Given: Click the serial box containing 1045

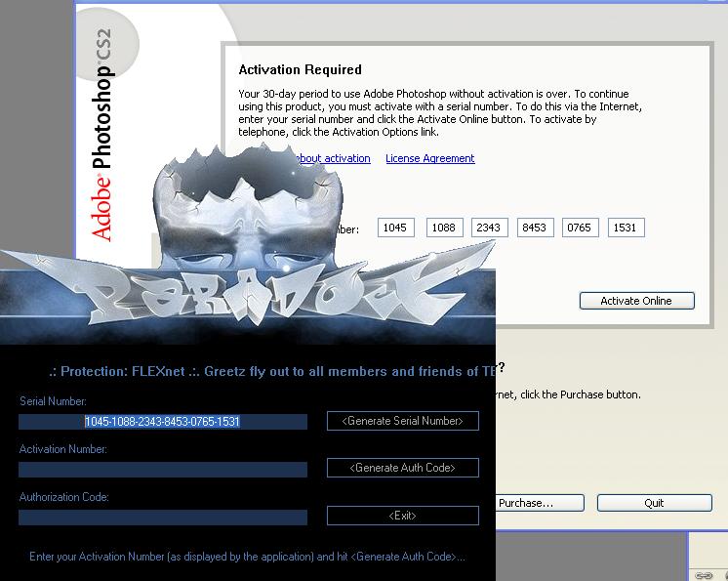Looking at the screenshot, I should click(395, 228).
